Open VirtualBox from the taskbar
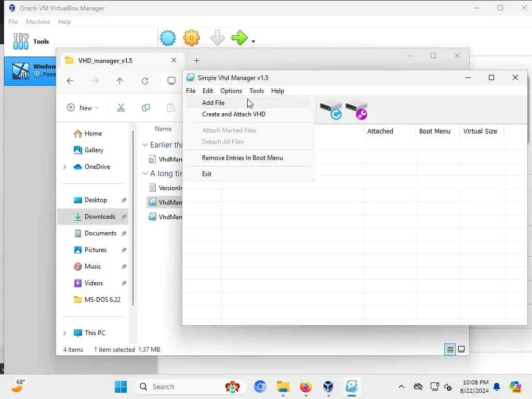The image size is (532, 399). [328, 387]
